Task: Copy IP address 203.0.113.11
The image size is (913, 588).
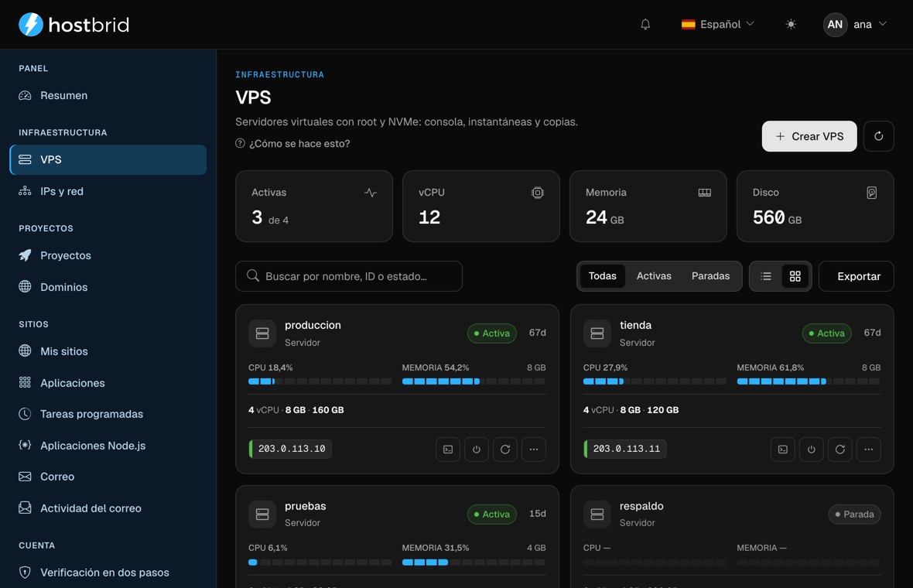Action: point(625,449)
